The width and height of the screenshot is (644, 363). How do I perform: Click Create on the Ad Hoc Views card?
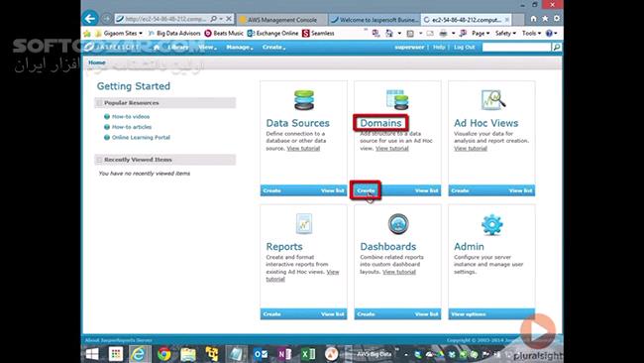(460, 190)
